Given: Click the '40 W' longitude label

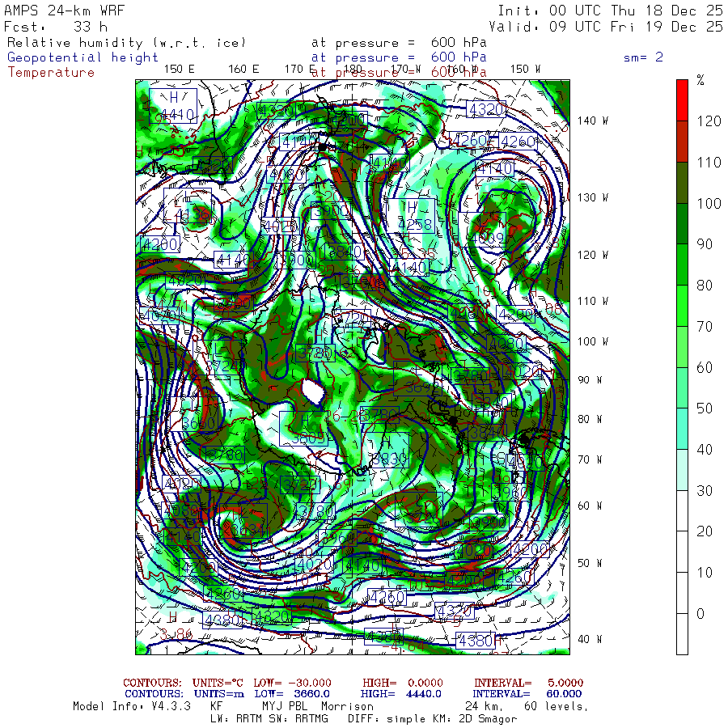Looking at the screenshot, I should click(x=589, y=639).
